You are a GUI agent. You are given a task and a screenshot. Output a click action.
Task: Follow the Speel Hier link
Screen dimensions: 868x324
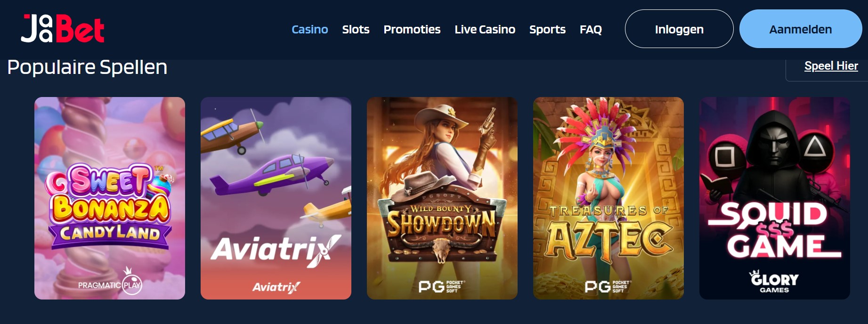[831, 66]
